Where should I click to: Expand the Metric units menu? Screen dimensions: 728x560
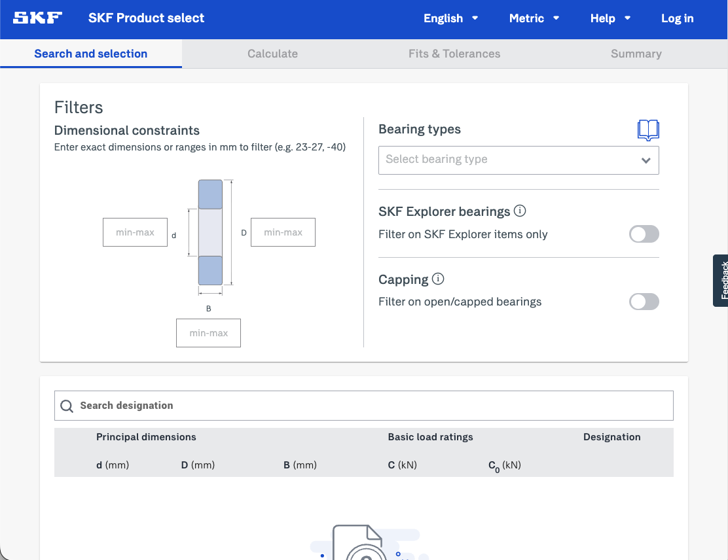coord(534,18)
